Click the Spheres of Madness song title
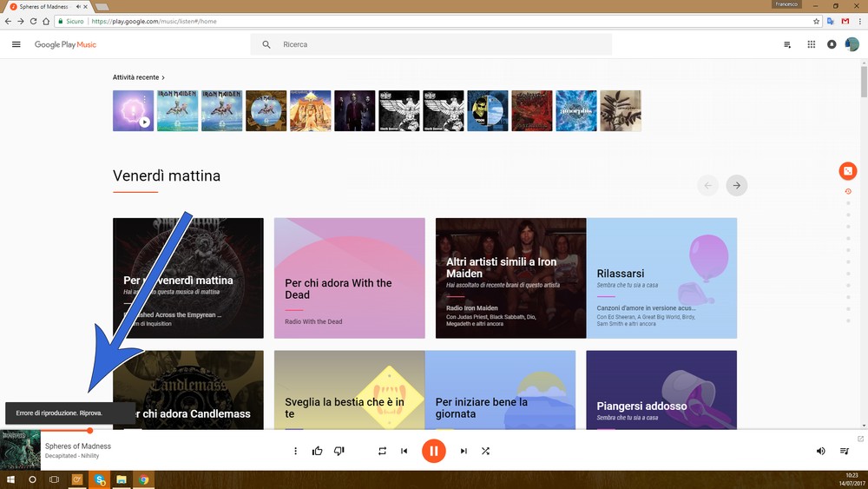Screen dimensions: 868x489 click(x=78, y=446)
